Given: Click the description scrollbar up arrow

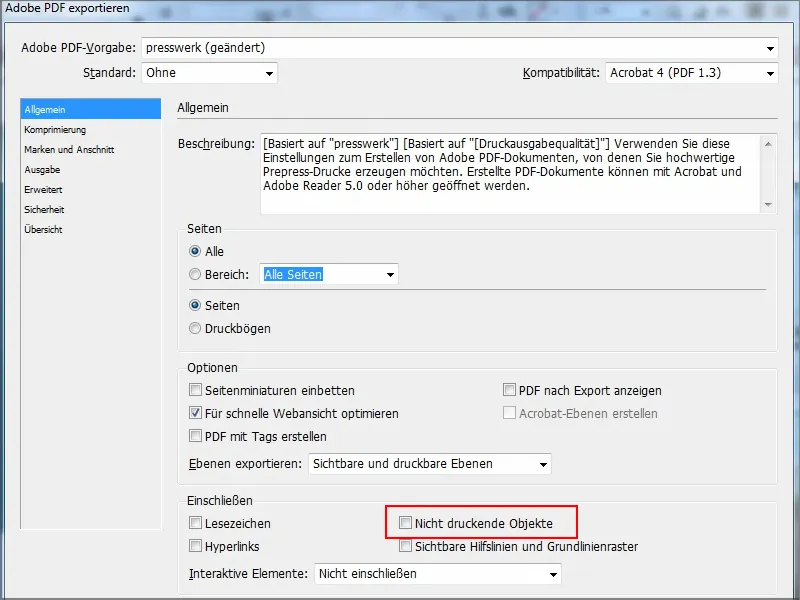Looking at the screenshot, I should click(768, 144).
